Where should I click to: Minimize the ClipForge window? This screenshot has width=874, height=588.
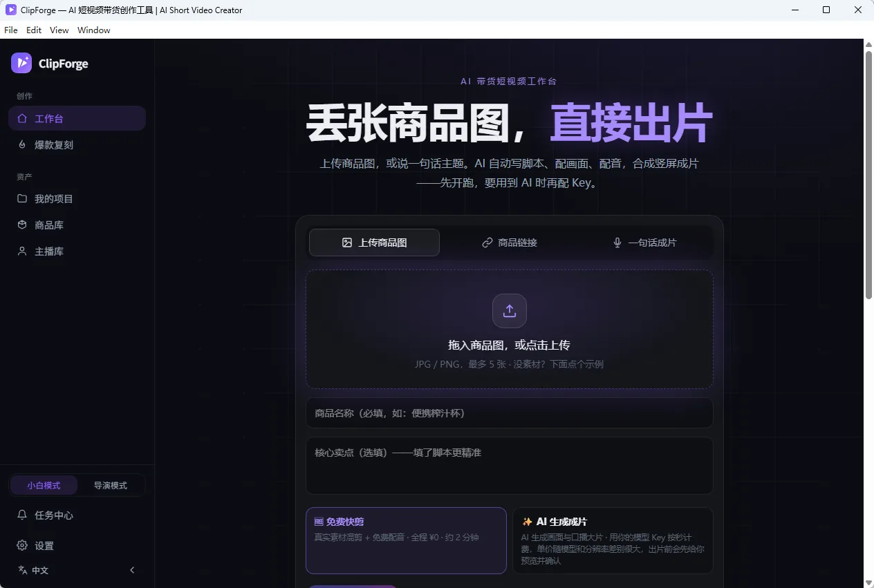pos(794,10)
